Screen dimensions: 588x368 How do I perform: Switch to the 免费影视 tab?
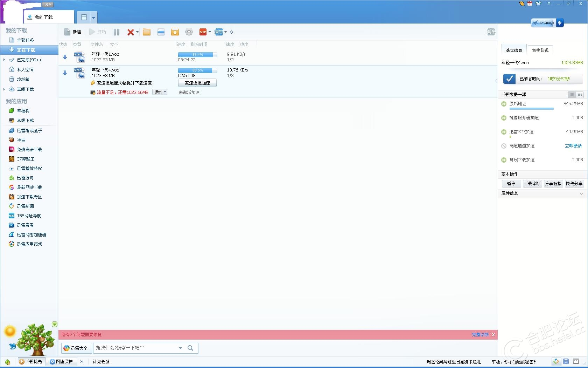click(x=540, y=50)
